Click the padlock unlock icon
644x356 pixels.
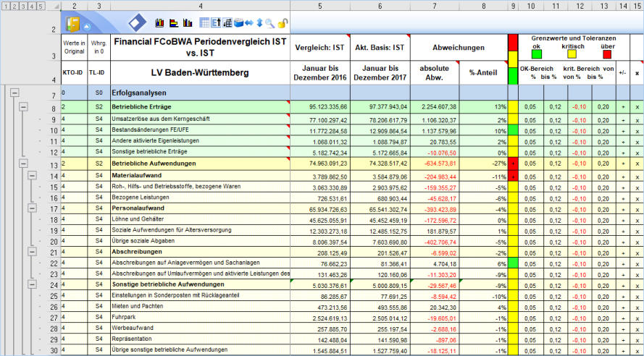point(283,24)
